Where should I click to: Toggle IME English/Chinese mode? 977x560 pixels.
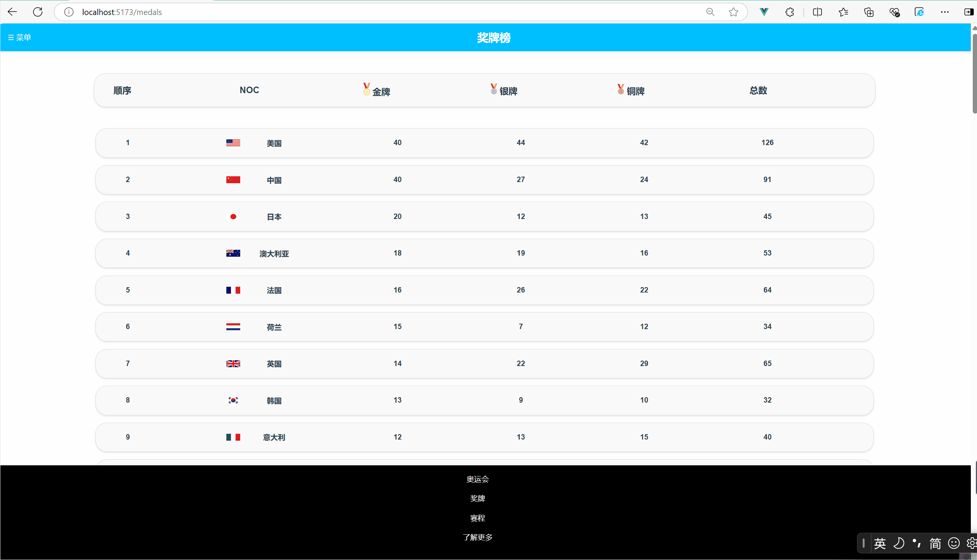pos(880,543)
